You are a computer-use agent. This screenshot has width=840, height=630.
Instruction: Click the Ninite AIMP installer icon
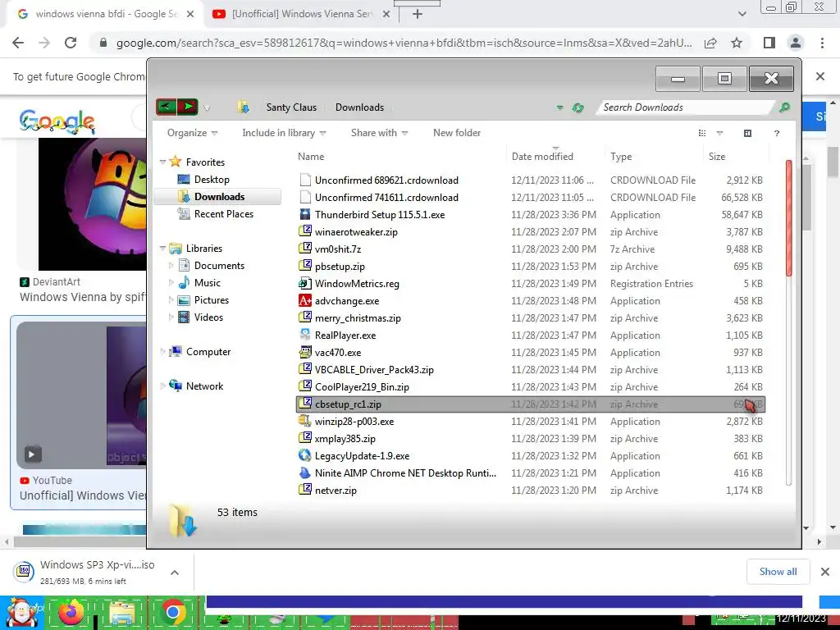pos(305,473)
